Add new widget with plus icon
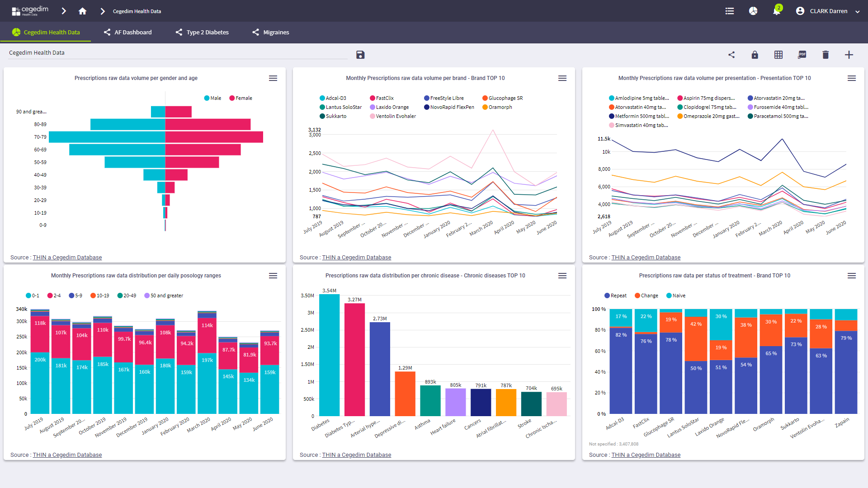This screenshot has width=868, height=488. 849,55
